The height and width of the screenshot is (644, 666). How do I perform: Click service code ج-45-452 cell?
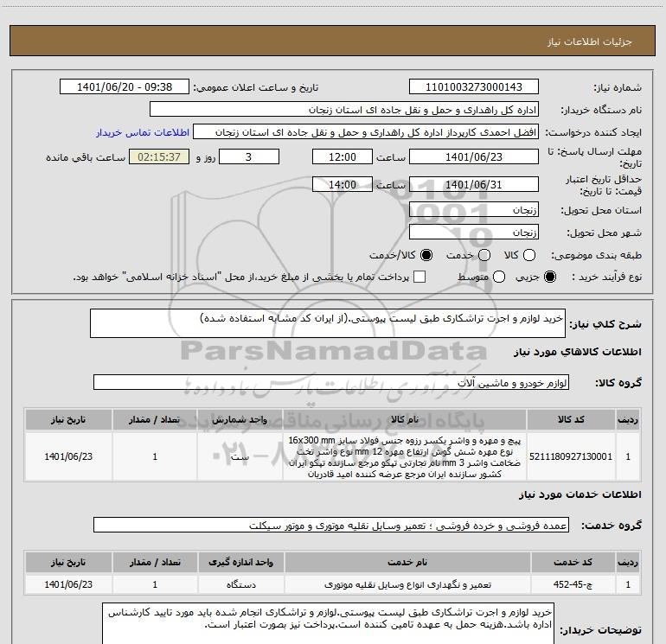[573, 584]
